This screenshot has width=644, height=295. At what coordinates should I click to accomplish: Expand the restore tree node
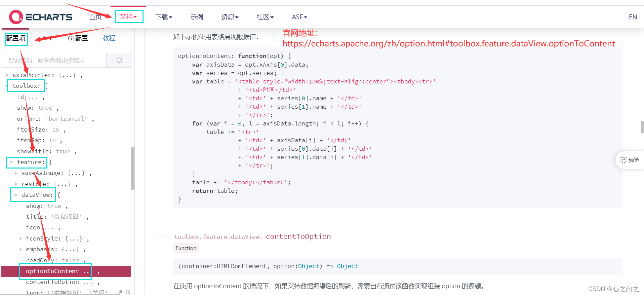pos(16,184)
